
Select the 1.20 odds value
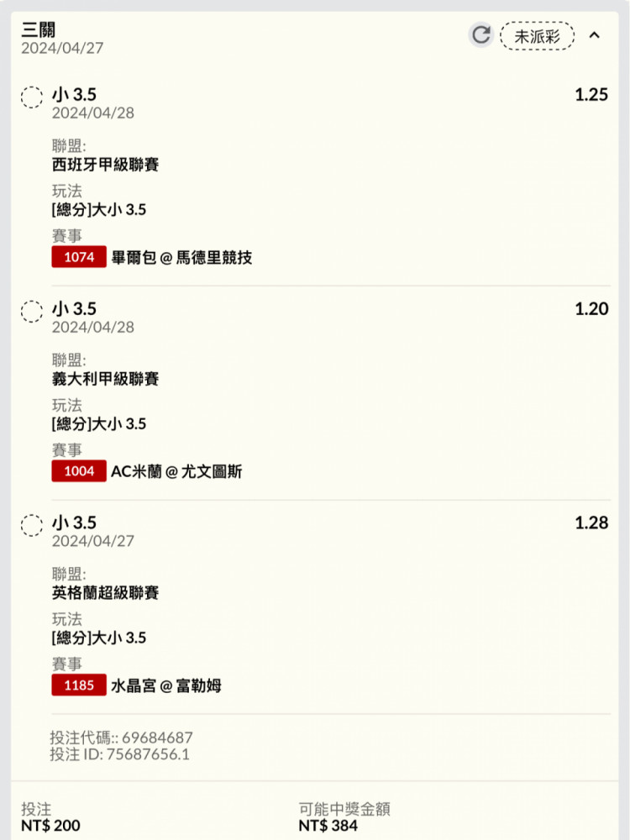tap(591, 308)
